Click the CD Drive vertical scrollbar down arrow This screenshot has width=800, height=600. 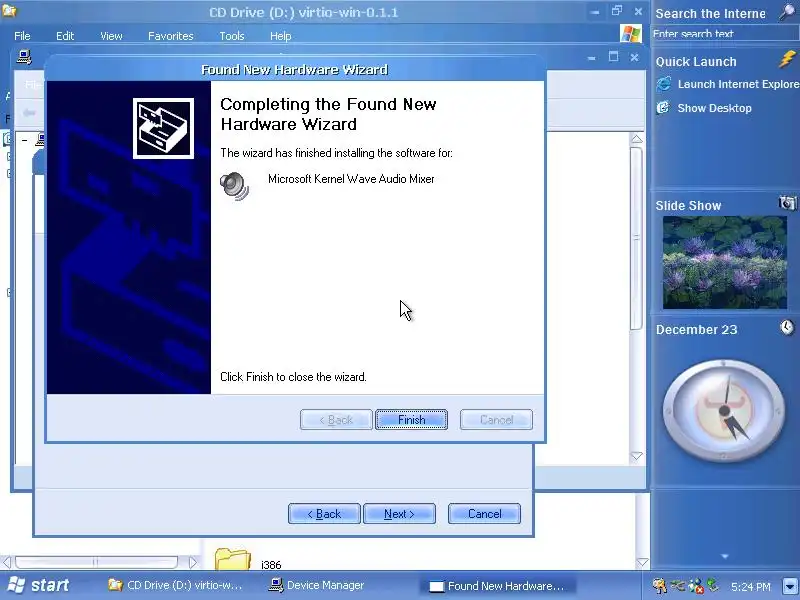click(x=642, y=563)
